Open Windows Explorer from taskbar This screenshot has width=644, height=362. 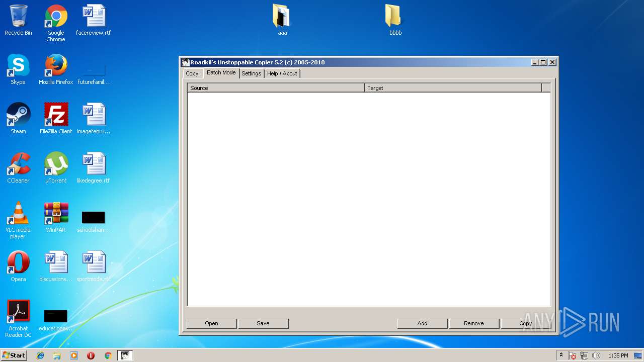[57, 355]
